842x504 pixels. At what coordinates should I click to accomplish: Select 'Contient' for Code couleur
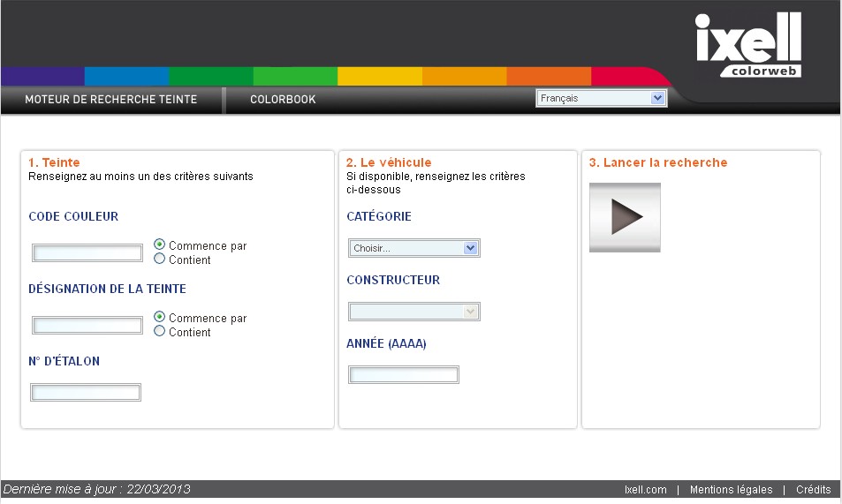(160, 259)
